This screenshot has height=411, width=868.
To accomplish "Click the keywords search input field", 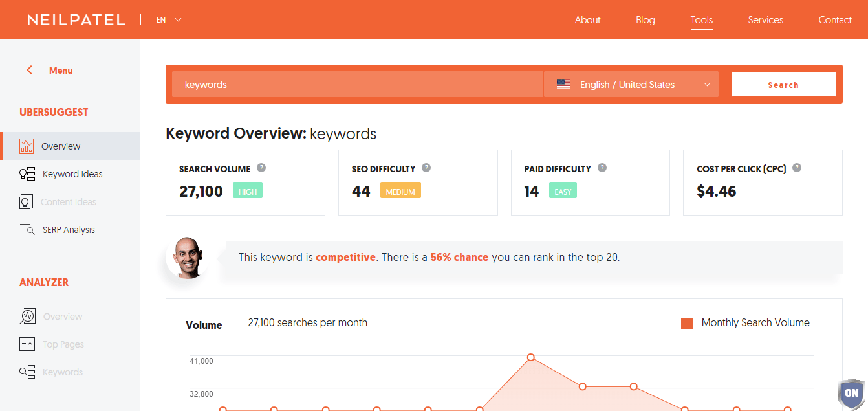I will point(358,84).
